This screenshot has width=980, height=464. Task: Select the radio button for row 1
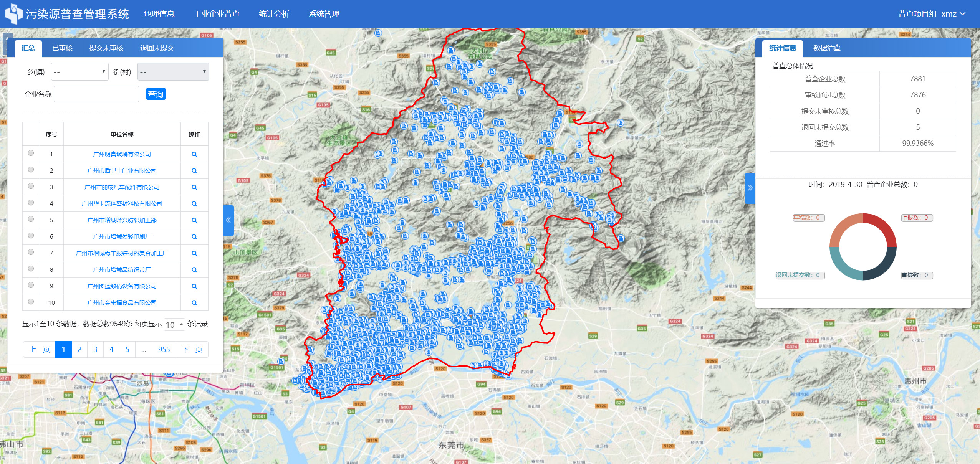coord(31,153)
